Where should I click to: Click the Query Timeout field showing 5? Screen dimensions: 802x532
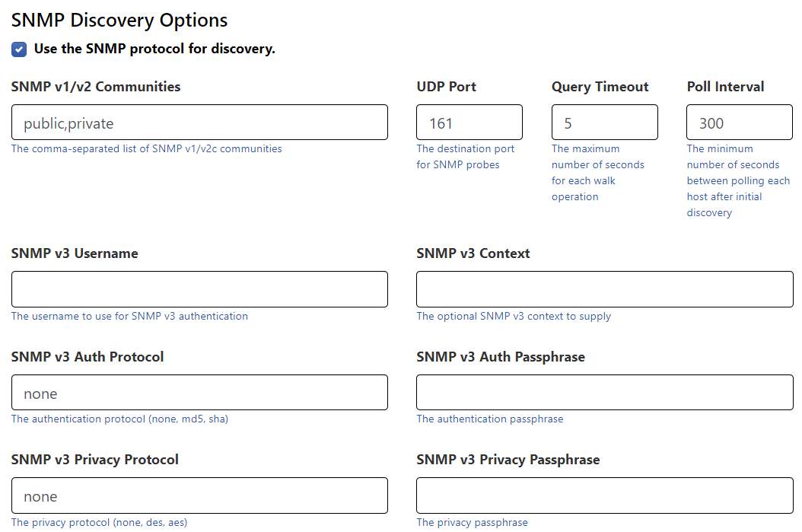pyautogui.click(x=604, y=122)
